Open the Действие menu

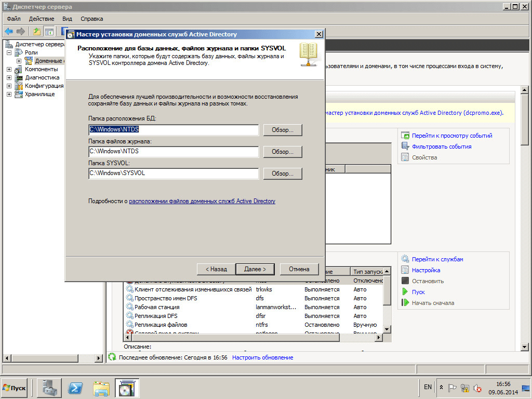click(x=41, y=19)
